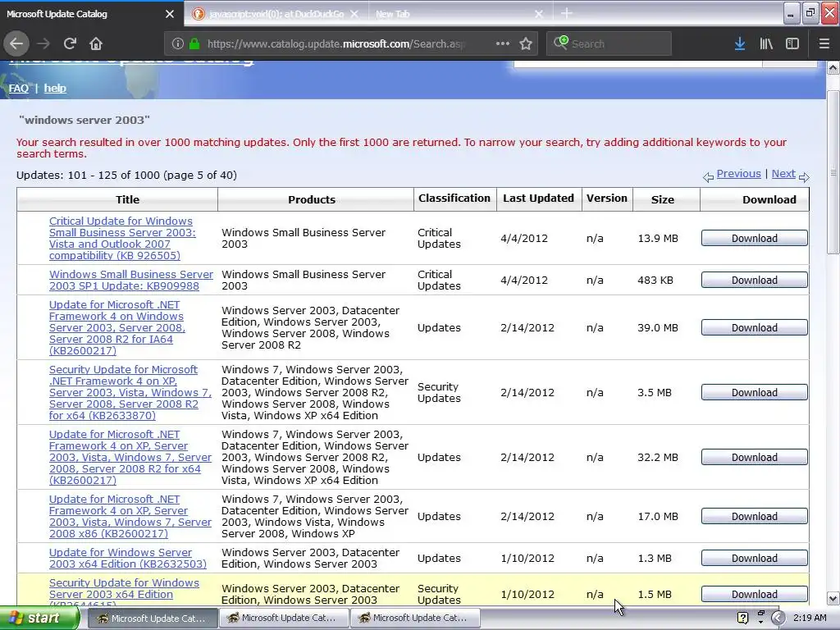Screen dimensions: 840x630
Task: Click the browser Forward arrow
Action: tap(43, 43)
